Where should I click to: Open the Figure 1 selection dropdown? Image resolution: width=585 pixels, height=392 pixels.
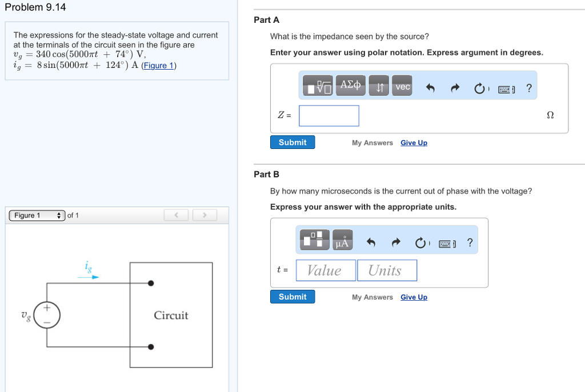[x=37, y=215]
